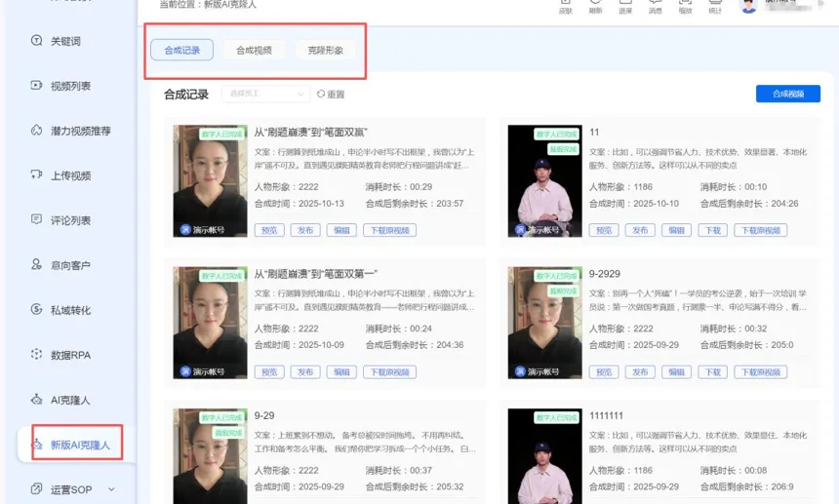Click the blue 合成视频 button

click(788, 94)
